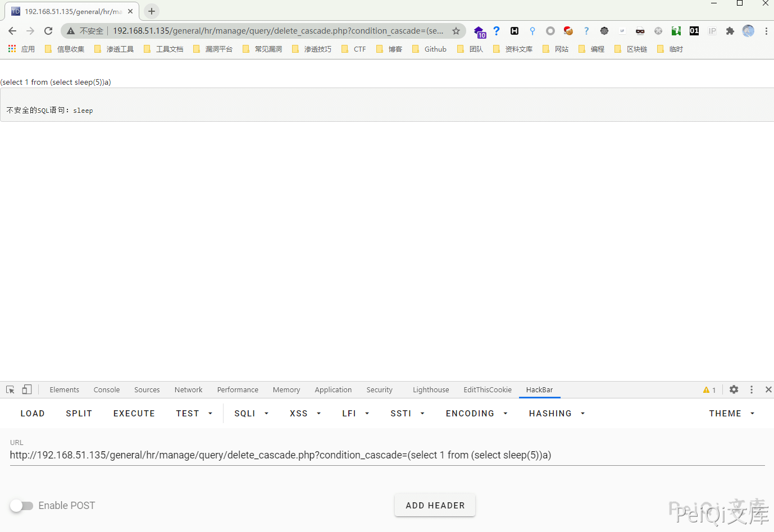Toggle the device toolbar in DevTools
774x532 pixels.
point(27,389)
